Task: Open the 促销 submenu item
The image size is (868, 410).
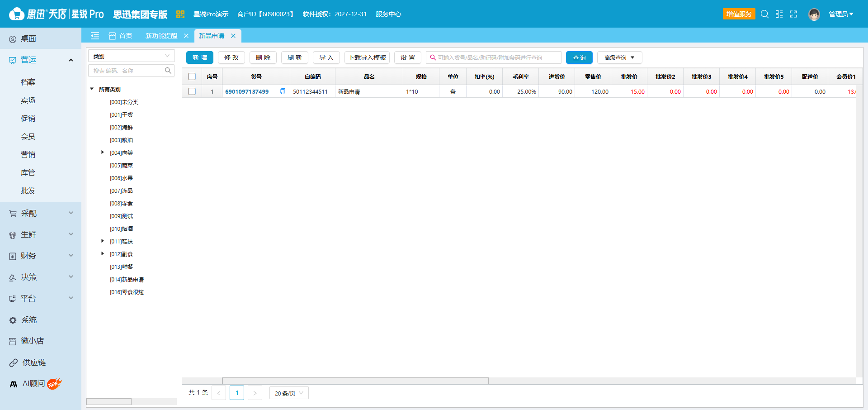Action: 28,119
